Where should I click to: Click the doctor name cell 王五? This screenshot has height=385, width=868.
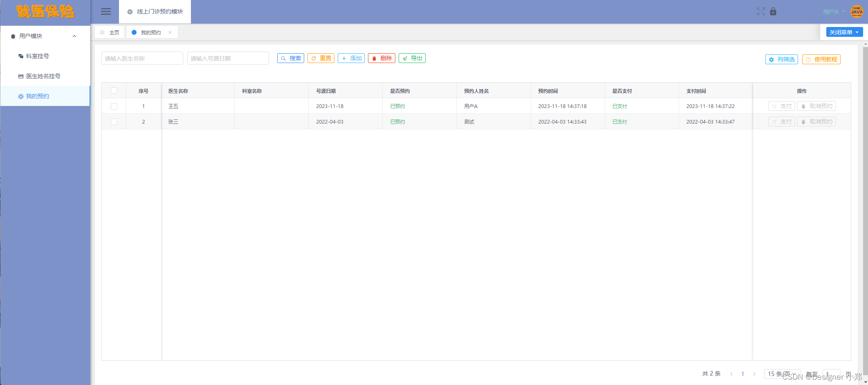(173, 106)
